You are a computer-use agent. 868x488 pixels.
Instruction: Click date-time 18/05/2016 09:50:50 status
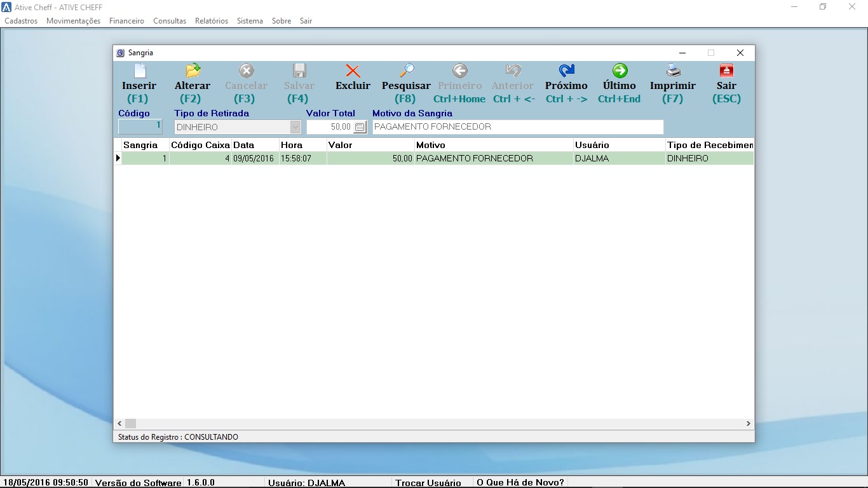pyautogui.click(x=44, y=483)
